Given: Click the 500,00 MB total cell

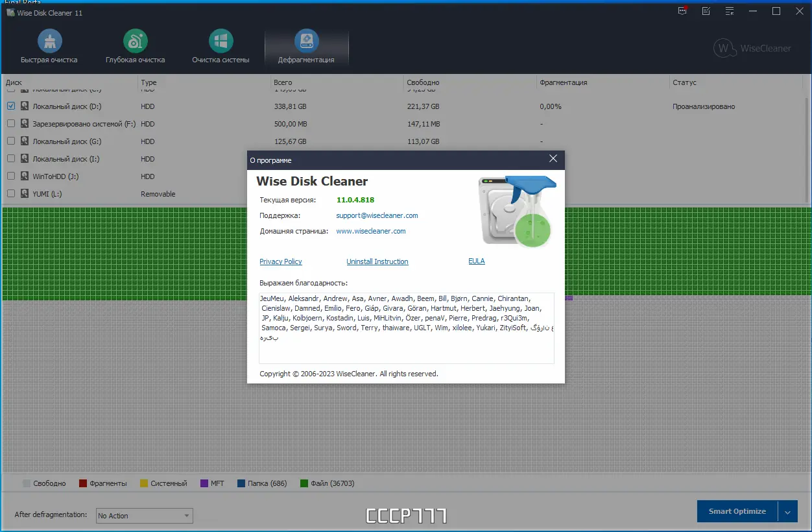Looking at the screenshot, I should [291, 124].
